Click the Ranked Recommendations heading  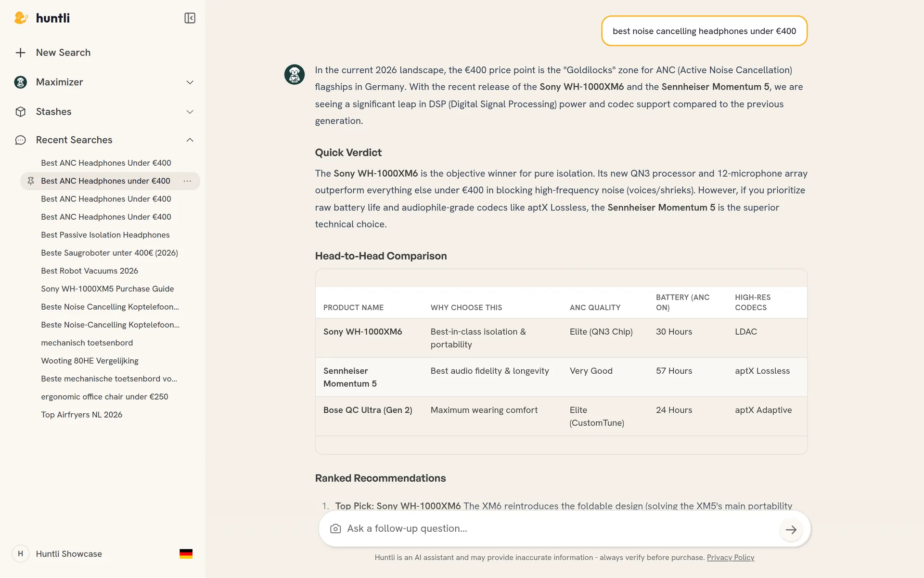click(380, 478)
